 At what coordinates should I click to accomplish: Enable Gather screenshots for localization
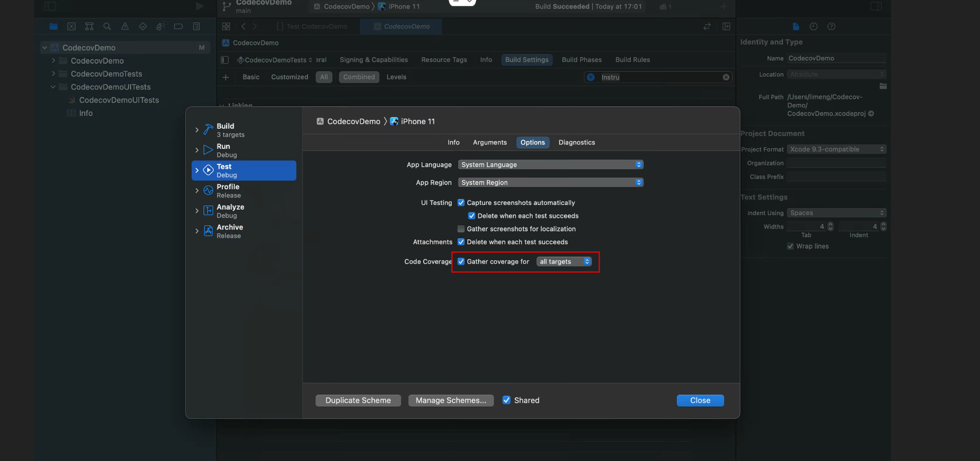click(x=461, y=229)
